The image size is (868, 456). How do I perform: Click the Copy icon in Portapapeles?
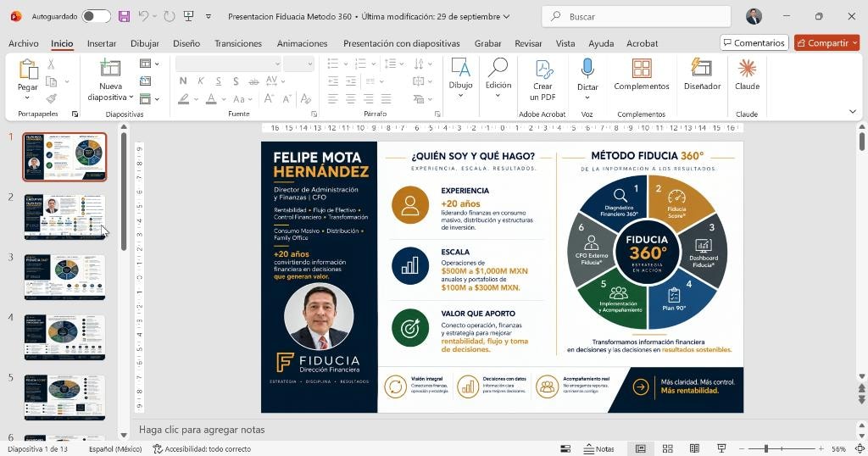52,82
